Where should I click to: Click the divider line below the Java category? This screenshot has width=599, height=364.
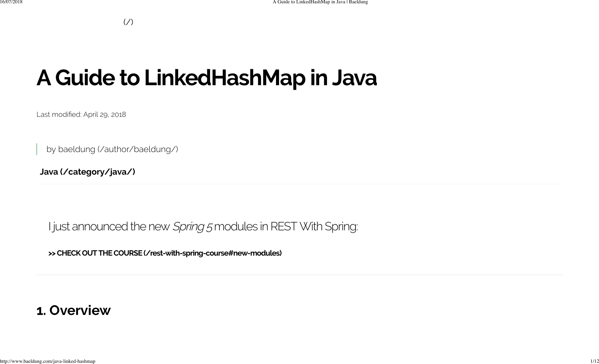pos(299,184)
